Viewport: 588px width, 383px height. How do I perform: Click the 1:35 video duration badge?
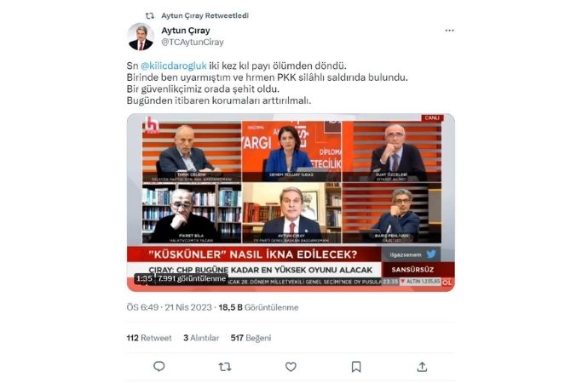coord(144,278)
